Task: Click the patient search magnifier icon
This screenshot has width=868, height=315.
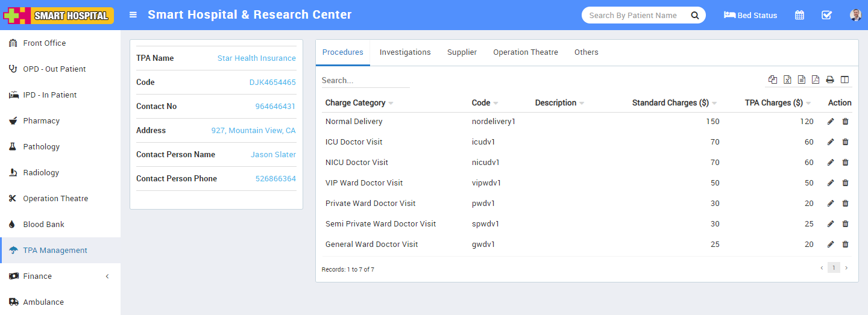Action: (694, 15)
